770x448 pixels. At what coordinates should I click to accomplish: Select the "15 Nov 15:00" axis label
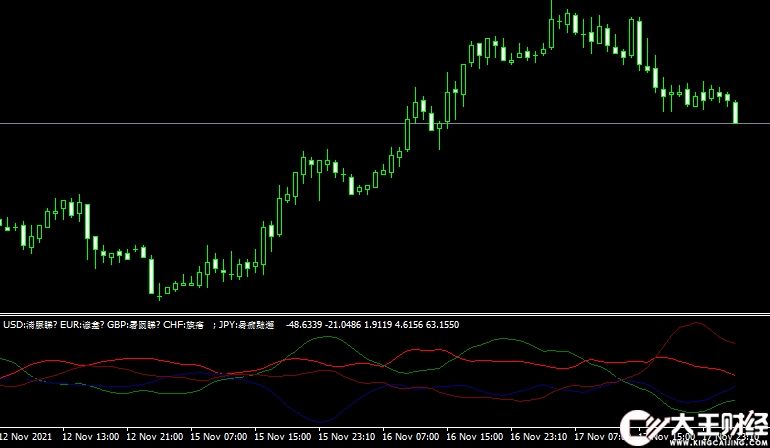(x=283, y=436)
